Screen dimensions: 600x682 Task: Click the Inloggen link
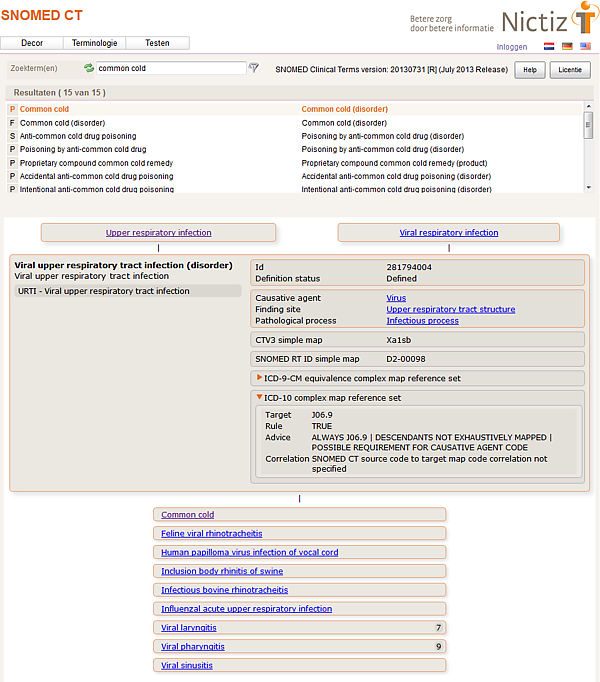tap(511, 47)
